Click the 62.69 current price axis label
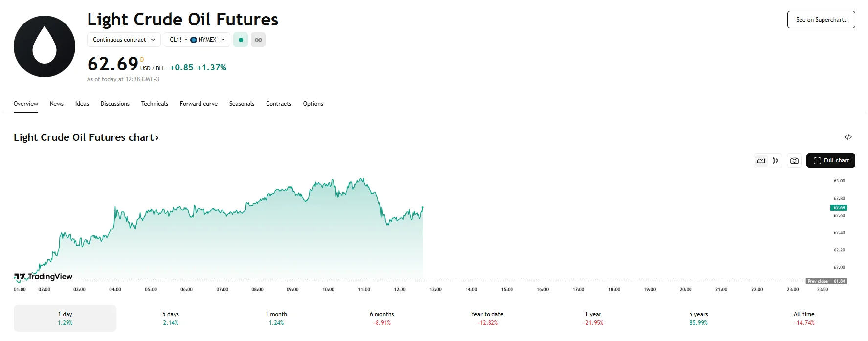This screenshot has width=868, height=341. (839, 208)
